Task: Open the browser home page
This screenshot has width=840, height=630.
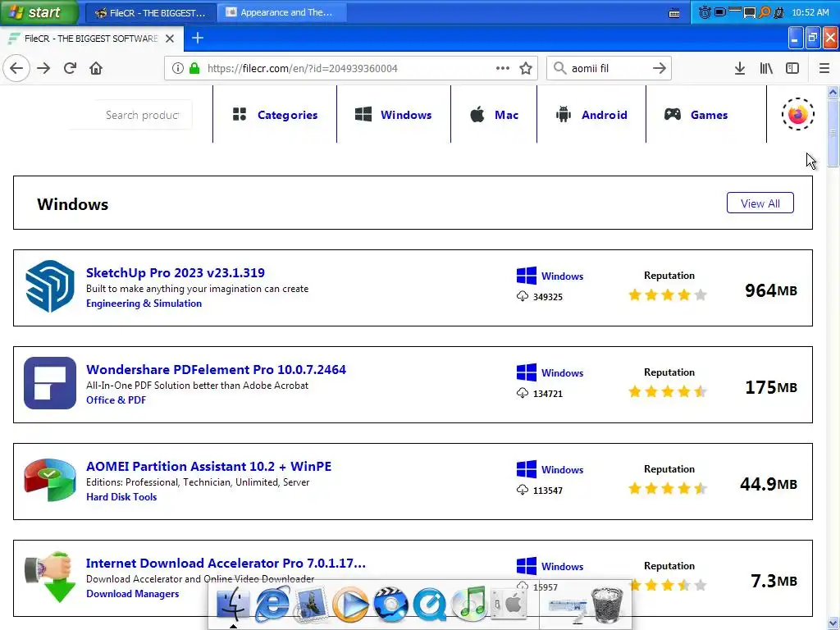Action: coord(96,68)
